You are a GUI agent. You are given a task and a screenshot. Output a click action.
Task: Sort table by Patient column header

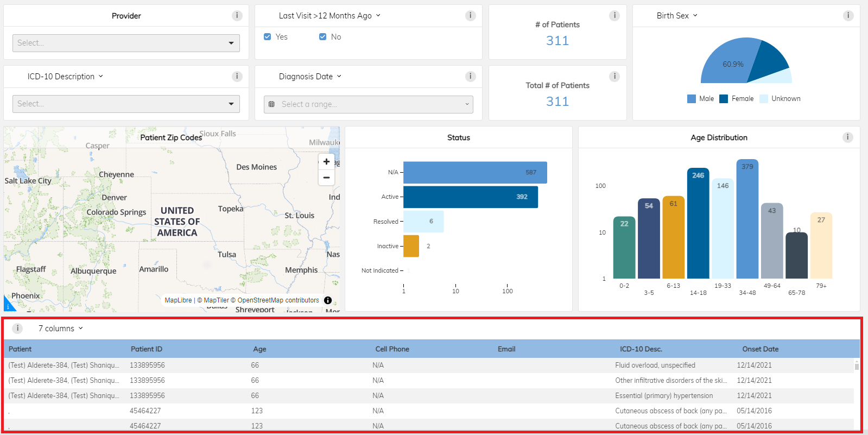click(20, 349)
